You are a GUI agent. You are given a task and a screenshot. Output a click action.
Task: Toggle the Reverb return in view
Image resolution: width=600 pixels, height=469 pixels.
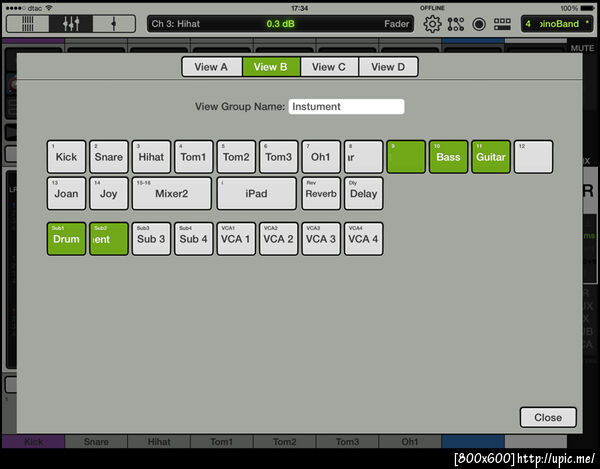pyautogui.click(x=321, y=193)
